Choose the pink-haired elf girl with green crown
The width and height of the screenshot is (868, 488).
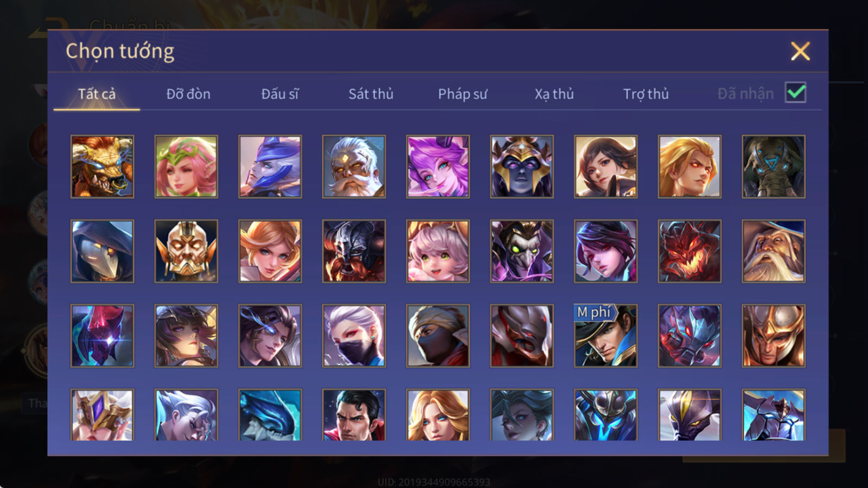186,166
